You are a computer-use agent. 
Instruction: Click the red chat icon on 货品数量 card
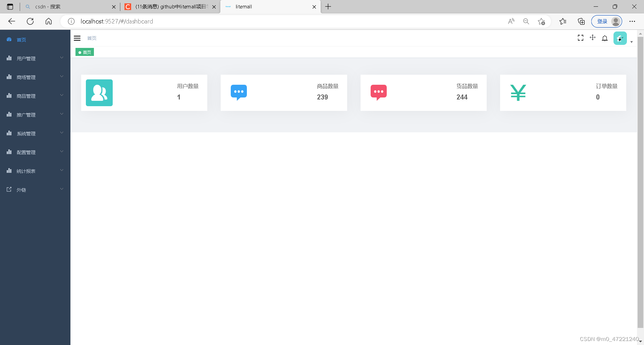[378, 93]
